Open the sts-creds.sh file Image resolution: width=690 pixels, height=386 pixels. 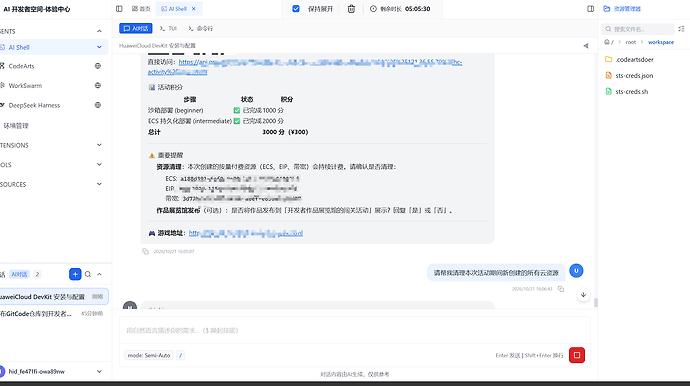tap(631, 92)
